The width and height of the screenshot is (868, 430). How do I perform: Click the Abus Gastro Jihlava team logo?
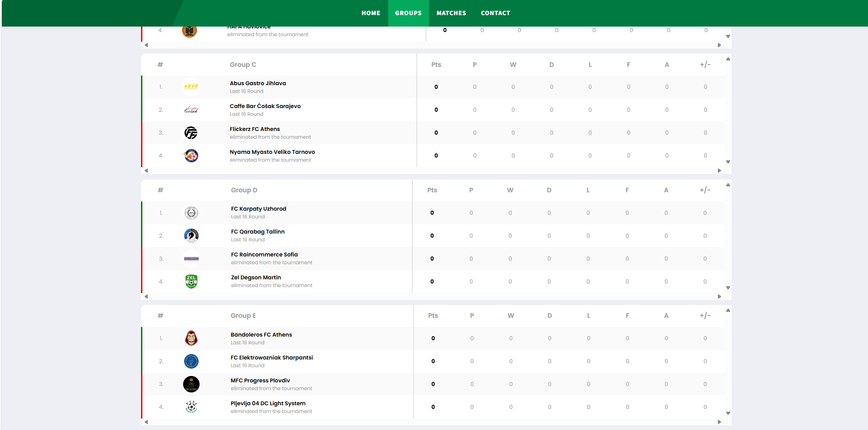tap(191, 87)
